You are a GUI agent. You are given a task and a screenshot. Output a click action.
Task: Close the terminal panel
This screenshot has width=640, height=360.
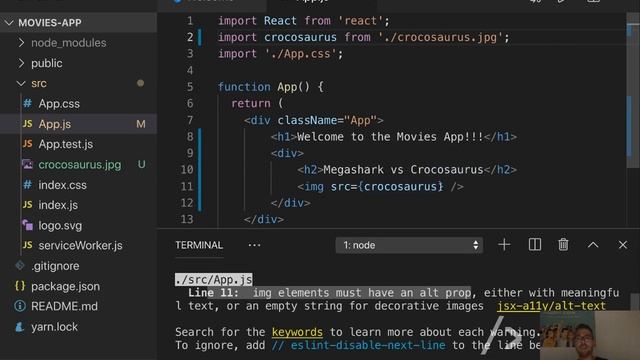622,245
